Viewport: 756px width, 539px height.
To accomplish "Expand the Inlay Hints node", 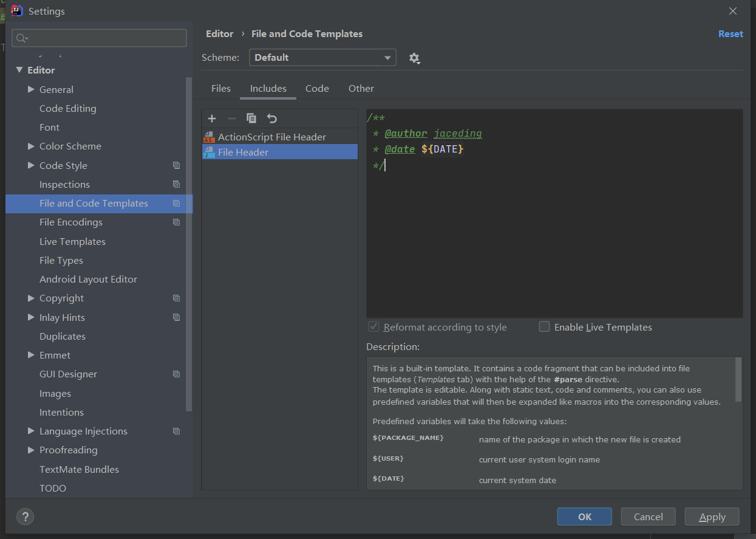I will click(31, 317).
